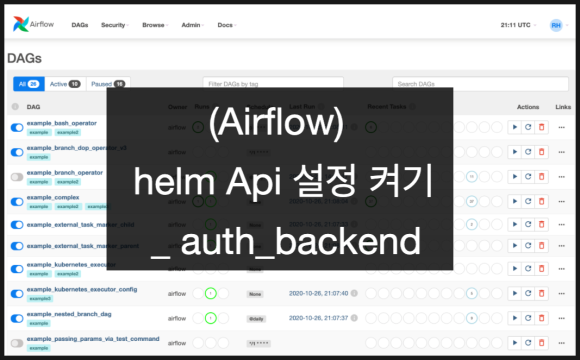The height and width of the screenshot is (360, 580).
Task: Pause the example_kubernetes_executor_config DAG
Action: pyautogui.click(x=17, y=294)
